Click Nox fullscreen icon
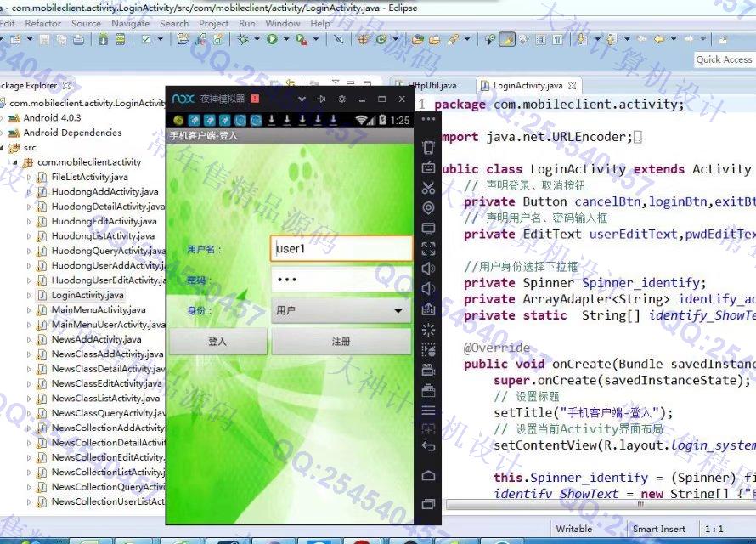 pyautogui.click(x=428, y=248)
